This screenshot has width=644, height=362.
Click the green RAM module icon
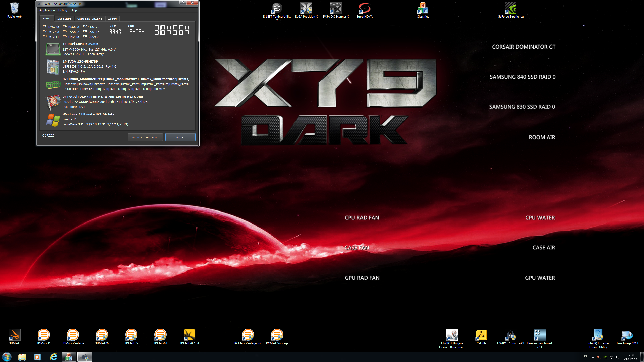53,85
